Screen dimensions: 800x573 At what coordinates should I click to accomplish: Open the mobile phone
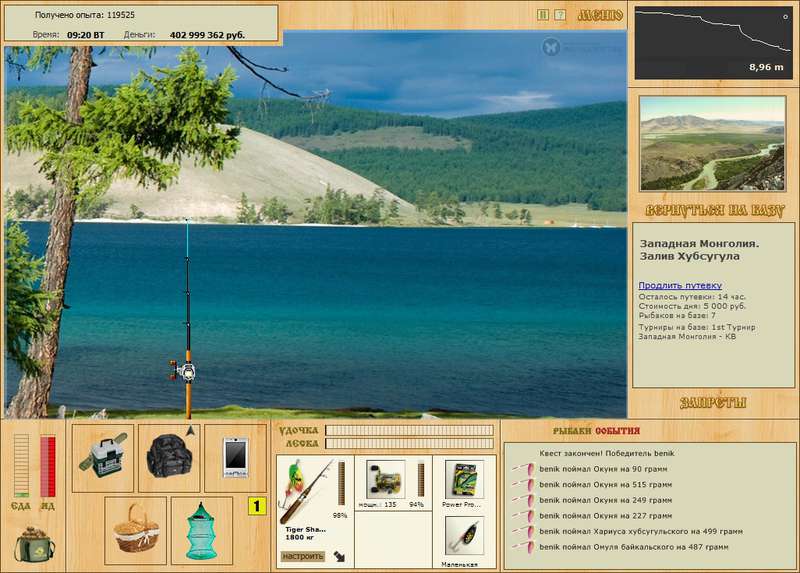pos(235,458)
